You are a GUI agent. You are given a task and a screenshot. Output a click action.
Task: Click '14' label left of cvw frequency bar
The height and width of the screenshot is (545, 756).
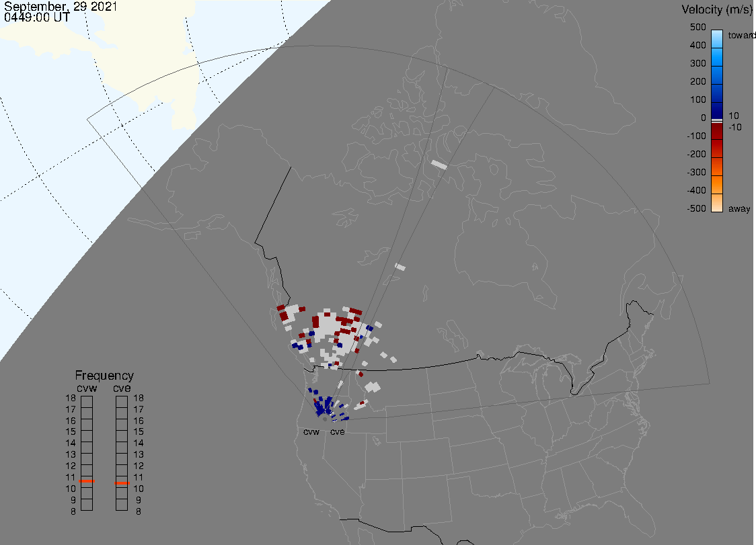point(71,443)
